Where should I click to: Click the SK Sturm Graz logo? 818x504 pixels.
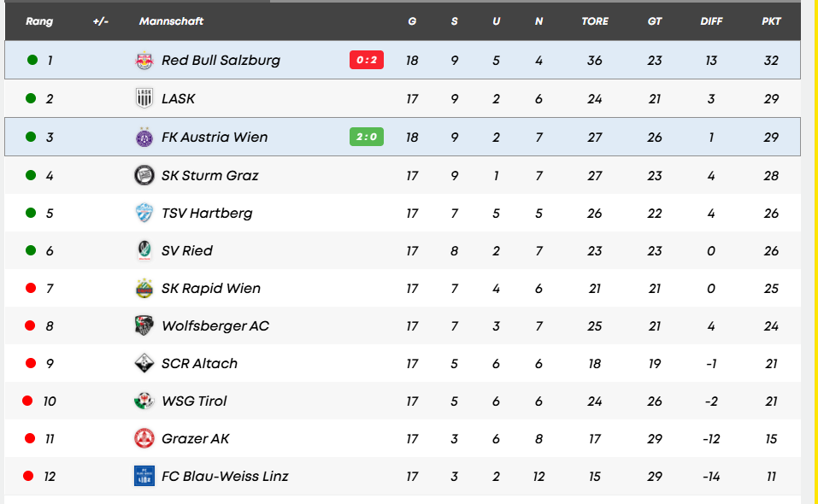(x=144, y=175)
